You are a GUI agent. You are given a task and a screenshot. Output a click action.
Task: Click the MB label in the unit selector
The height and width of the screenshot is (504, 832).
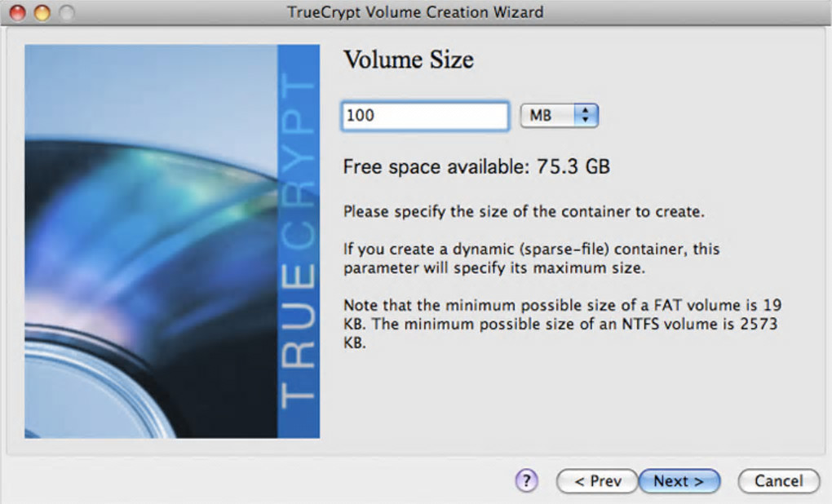click(x=540, y=116)
